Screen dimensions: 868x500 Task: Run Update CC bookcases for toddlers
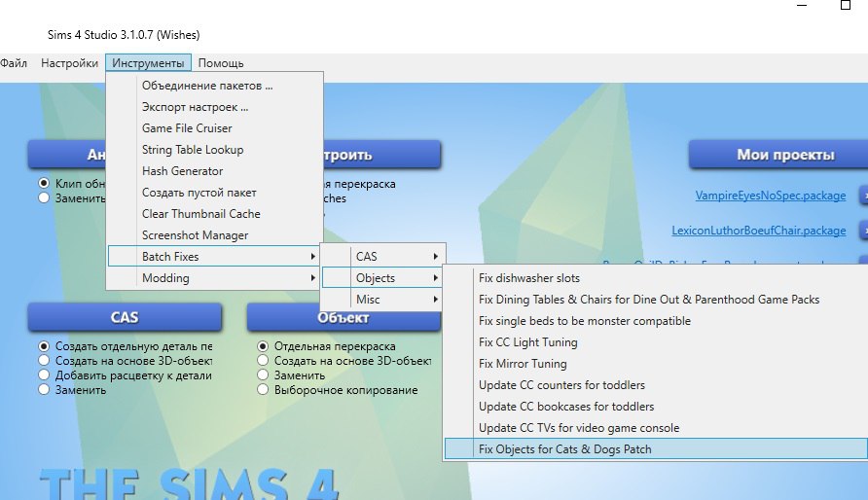pyautogui.click(x=656, y=407)
